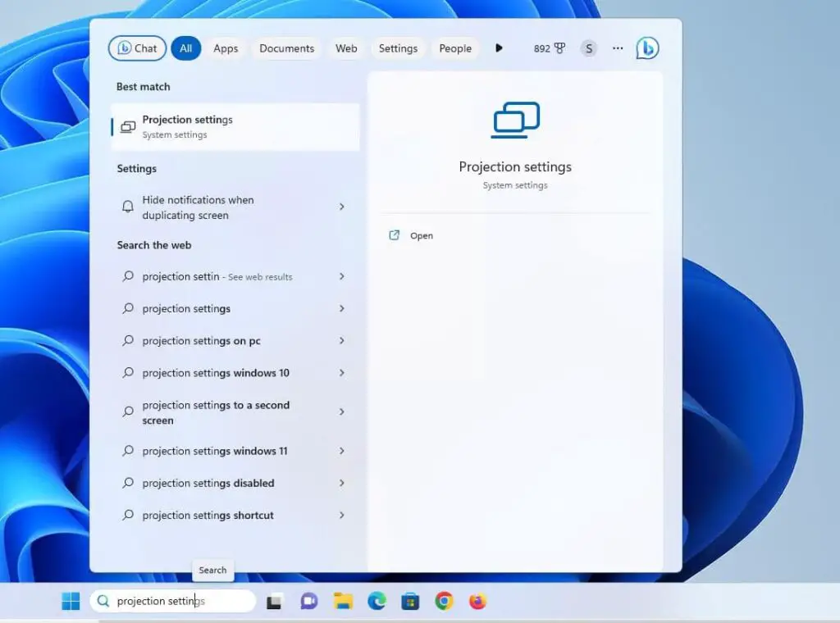Expand the 'Hide notifications when duplicating screen' result

[x=342, y=207]
